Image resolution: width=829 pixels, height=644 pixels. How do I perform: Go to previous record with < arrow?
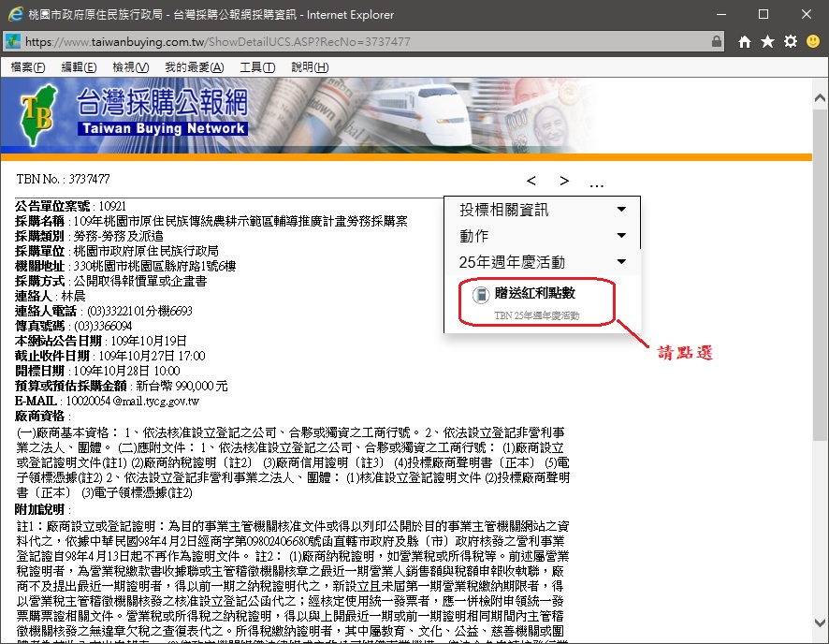tap(531, 181)
